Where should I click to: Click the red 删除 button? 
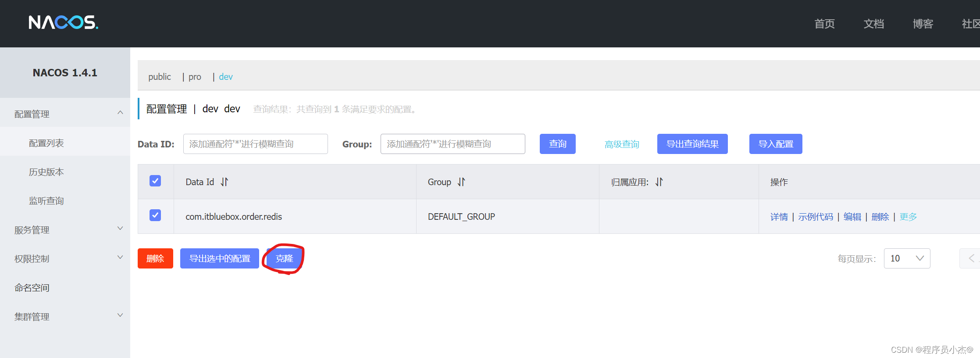[155, 258]
